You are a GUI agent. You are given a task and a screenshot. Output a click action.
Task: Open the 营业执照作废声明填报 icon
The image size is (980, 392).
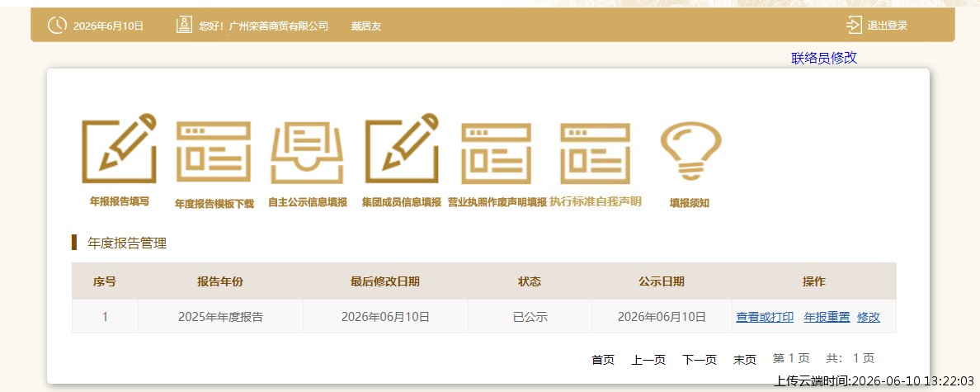tap(497, 153)
